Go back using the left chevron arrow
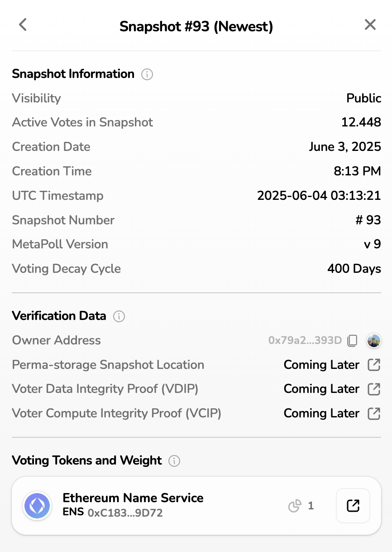The image size is (392, 552). [23, 25]
